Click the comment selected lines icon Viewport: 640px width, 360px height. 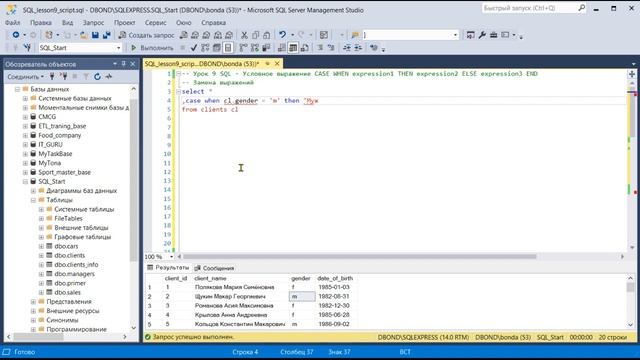(320, 48)
